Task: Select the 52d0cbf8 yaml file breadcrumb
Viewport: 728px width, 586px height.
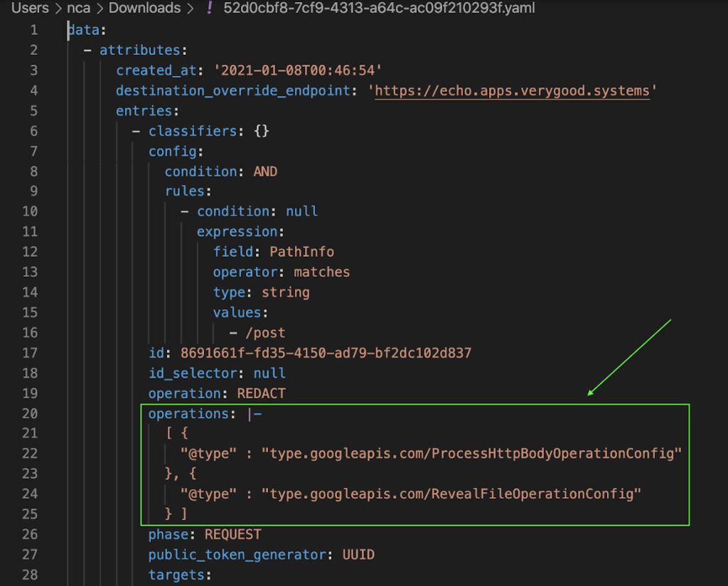Action: click(x=379, y=8)
